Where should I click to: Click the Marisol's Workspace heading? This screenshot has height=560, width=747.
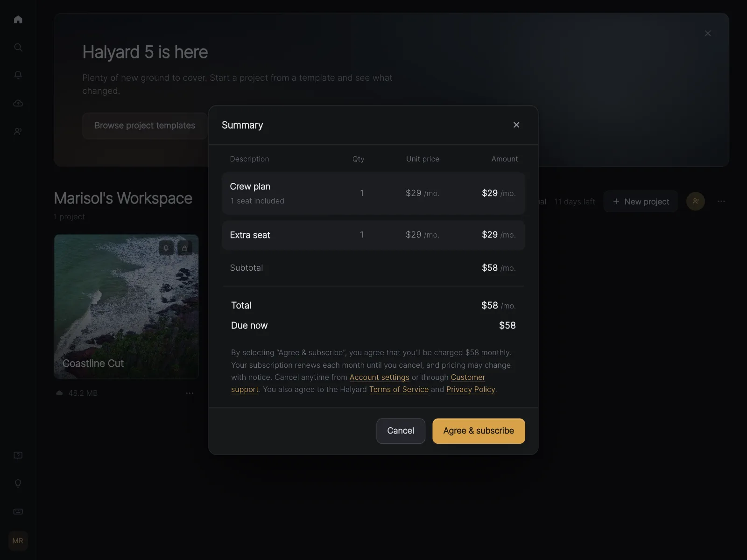[123, 198]
